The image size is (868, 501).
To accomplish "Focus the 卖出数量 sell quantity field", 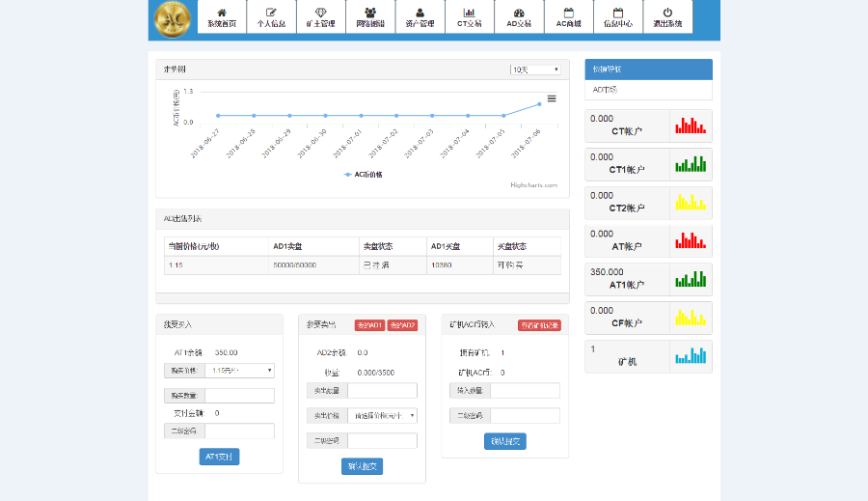I will (383, 391).
